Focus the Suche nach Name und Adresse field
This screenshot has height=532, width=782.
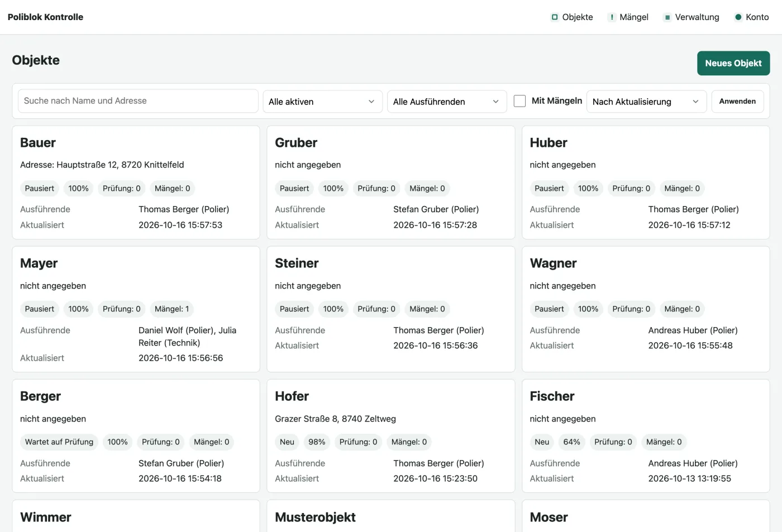coord(138,101)
